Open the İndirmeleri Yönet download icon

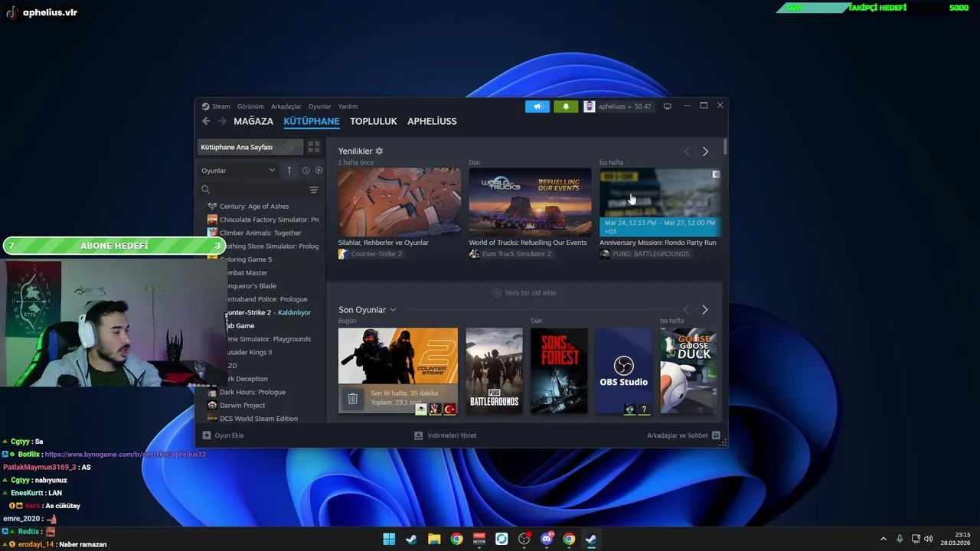point(419,435)
